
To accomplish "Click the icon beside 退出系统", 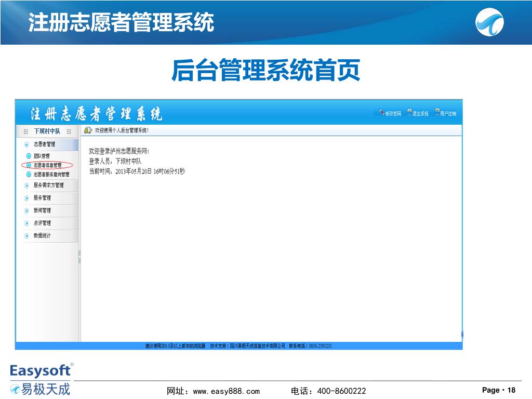I will 409,112.
